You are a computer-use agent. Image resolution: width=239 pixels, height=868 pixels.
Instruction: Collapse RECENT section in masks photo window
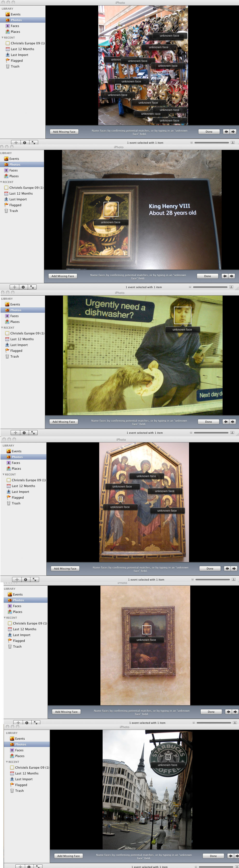[3, 37]
